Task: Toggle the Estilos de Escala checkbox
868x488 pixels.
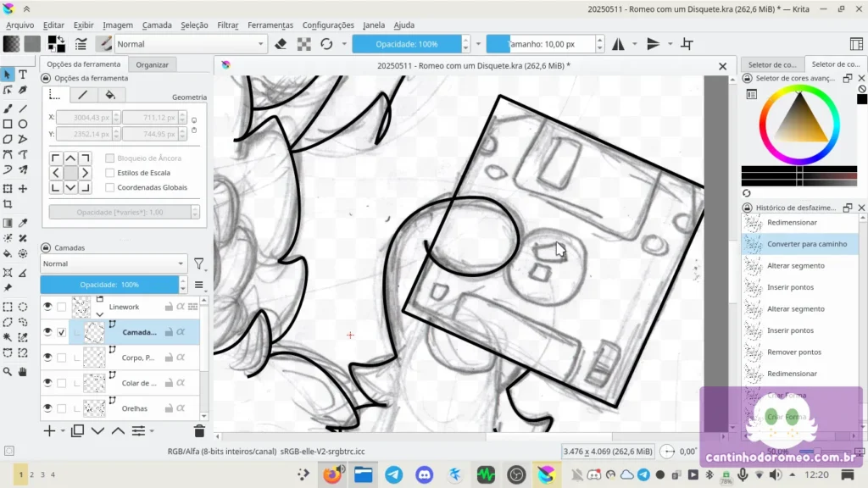Action: (109, 173)
